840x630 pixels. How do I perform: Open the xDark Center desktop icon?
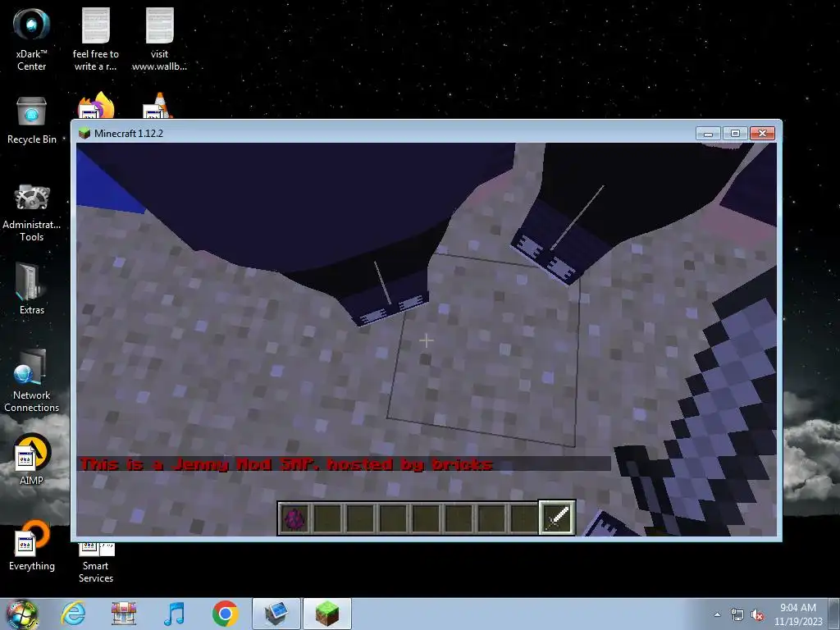(32, 39)
